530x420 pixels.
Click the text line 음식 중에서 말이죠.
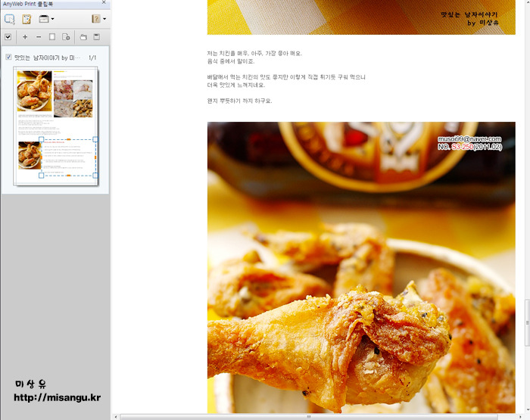pyautogui.click(x=230, y=61)
